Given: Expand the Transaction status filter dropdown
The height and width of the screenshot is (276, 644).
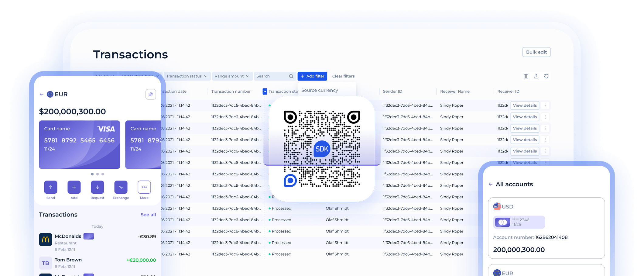Looking at the screenshot, I should pyautogui.click(x=187, y=76).
